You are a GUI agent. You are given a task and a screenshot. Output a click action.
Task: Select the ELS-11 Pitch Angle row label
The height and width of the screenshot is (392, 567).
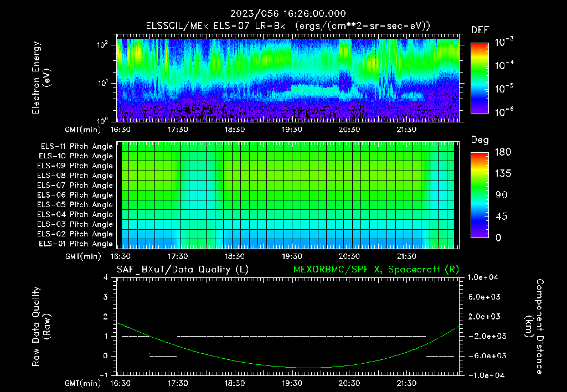pyautogui.click(x=76, y=147)
